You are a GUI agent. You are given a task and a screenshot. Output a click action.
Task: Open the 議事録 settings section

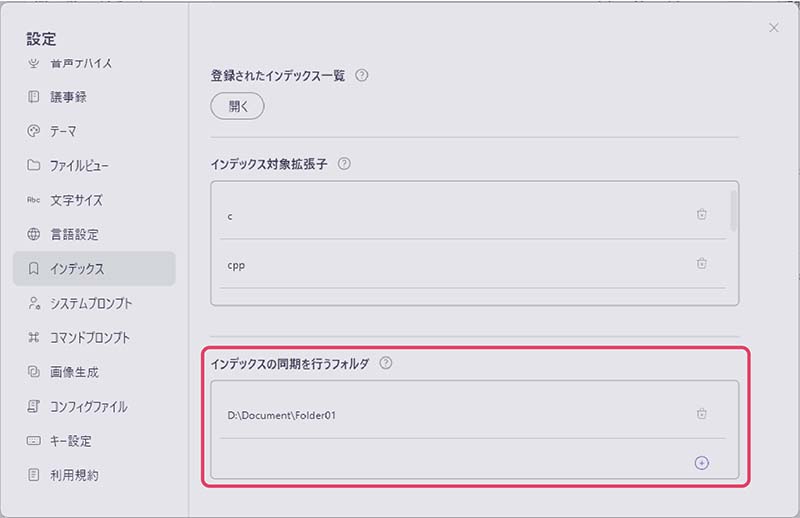tap(75, 97)
